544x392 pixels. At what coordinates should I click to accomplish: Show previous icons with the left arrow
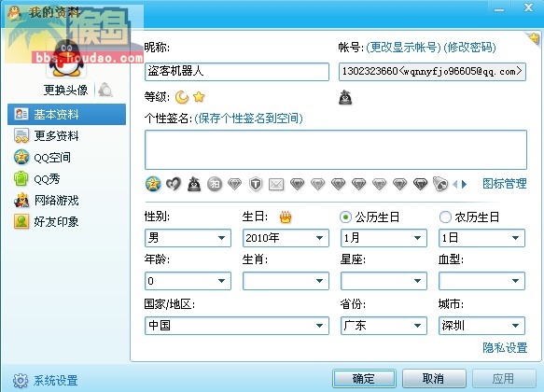[x=455, y=184]
